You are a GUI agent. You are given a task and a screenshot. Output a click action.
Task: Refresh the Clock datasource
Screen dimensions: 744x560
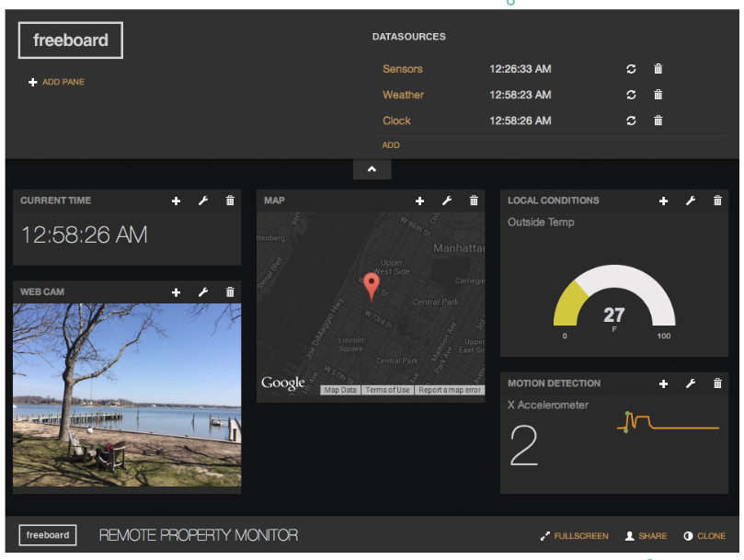coord(631,120)
